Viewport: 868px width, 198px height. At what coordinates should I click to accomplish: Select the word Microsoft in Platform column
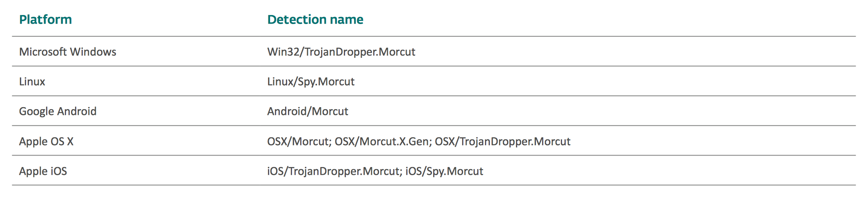[43, 52]
